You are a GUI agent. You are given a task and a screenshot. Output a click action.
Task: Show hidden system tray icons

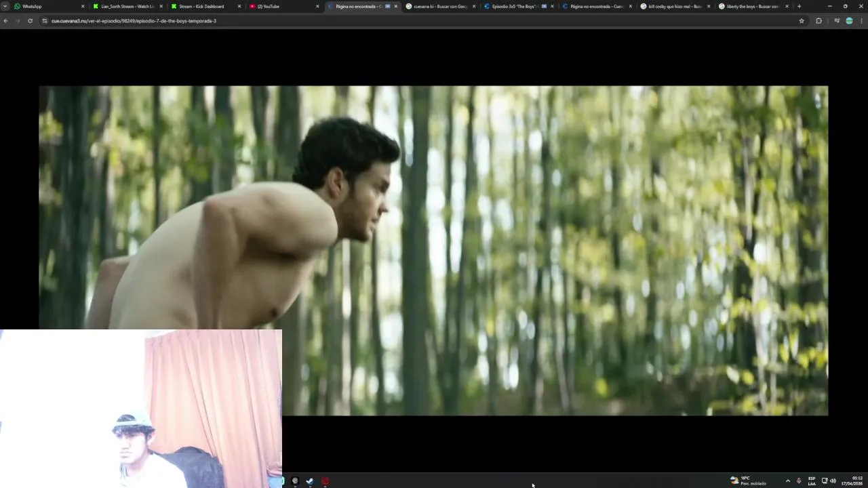click(787, 481)
